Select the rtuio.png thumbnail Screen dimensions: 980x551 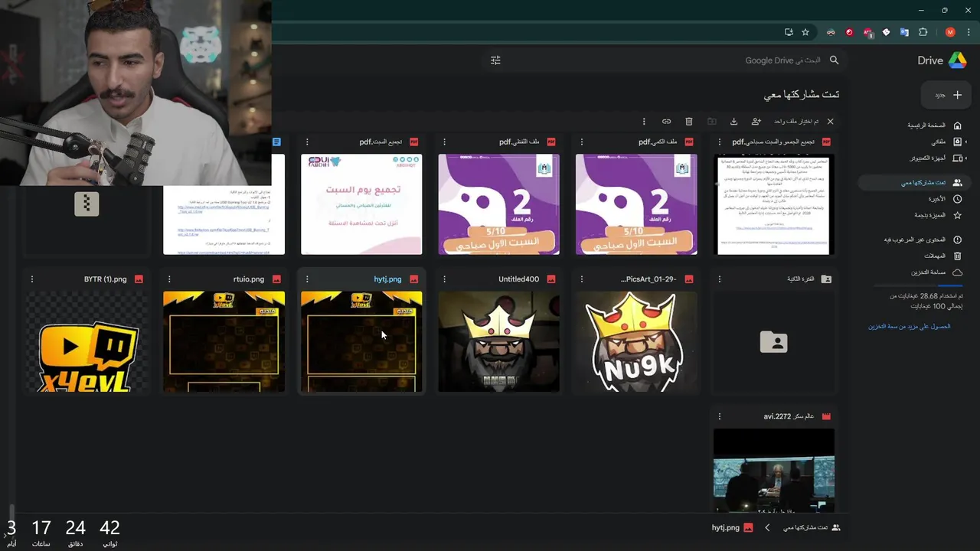224,341
